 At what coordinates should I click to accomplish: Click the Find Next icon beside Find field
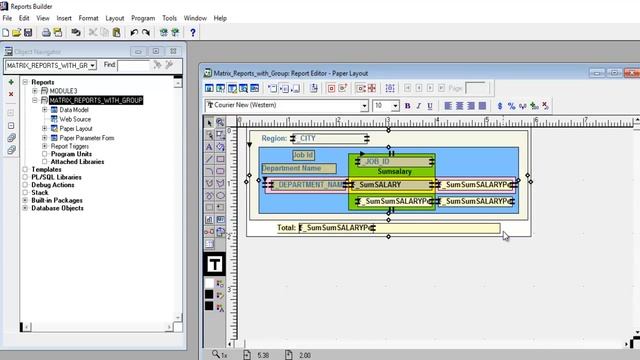coord(157,65)
